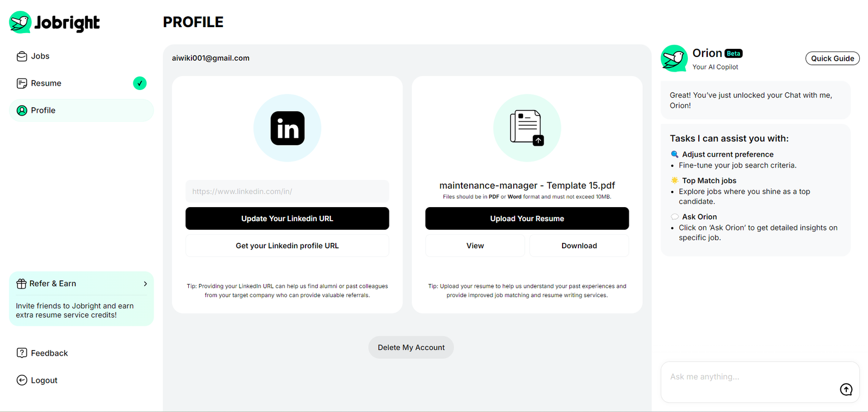Click the Logout arrow icon
This screenshot has height=412, width=868.
[x=22, y=380]
